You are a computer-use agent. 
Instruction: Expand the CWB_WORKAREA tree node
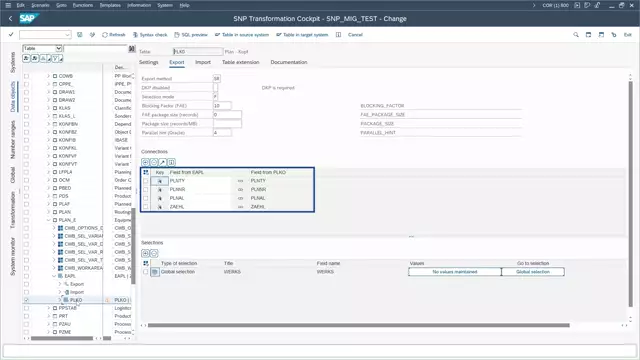tap(54, 268)
